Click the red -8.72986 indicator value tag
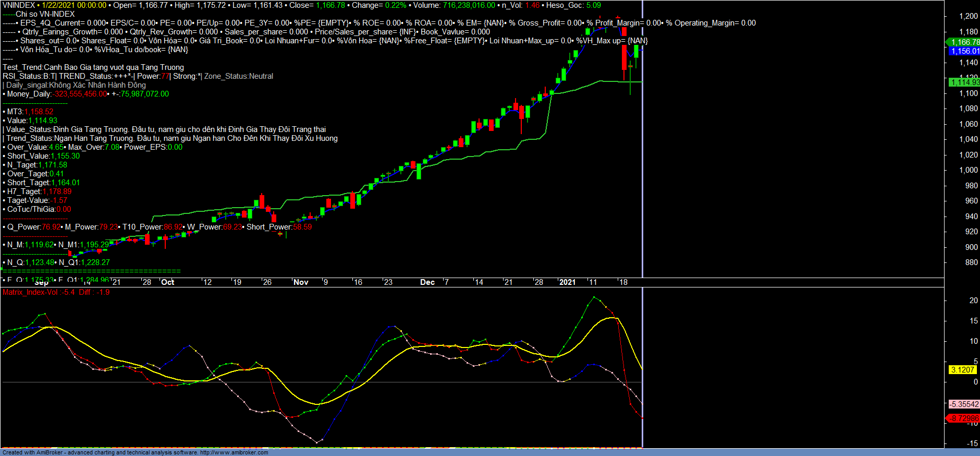980x456 pixels. tap(963, 418)
